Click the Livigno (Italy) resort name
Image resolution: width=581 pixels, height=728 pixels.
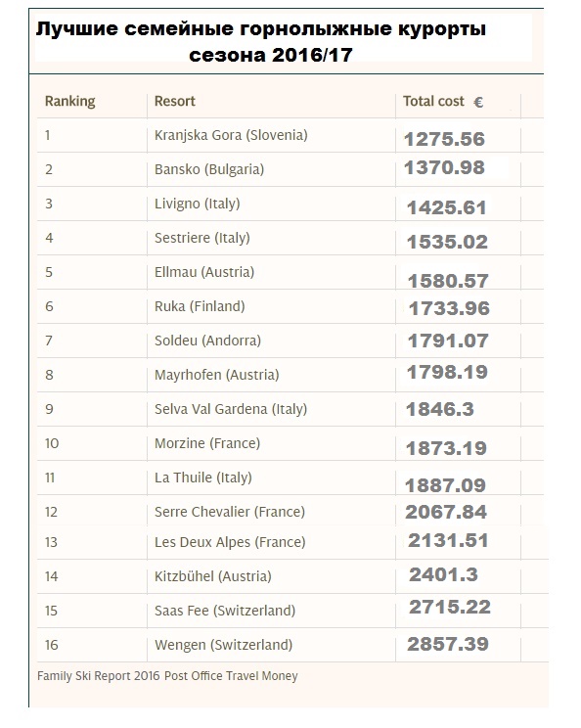click(x=197, y=204)
